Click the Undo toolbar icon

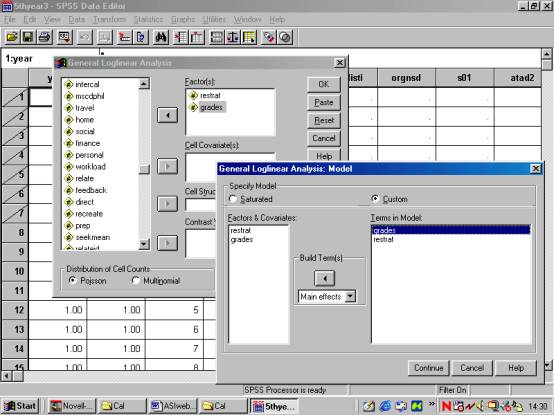(x=85, y=37)
